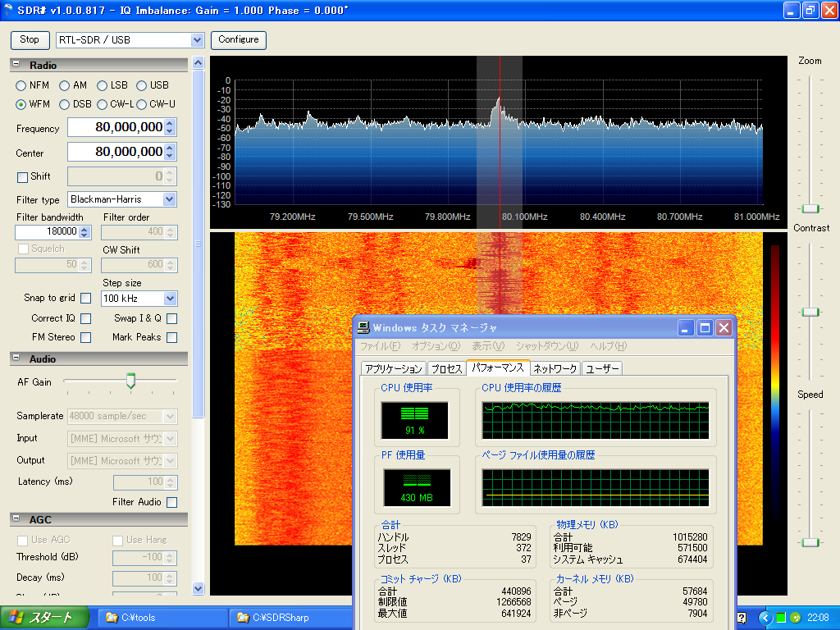Click the left panel scroll up arrow
Image resolution: width=840 pixels, height=630 pixels.
pyautogui.click(x=199, y=63)
